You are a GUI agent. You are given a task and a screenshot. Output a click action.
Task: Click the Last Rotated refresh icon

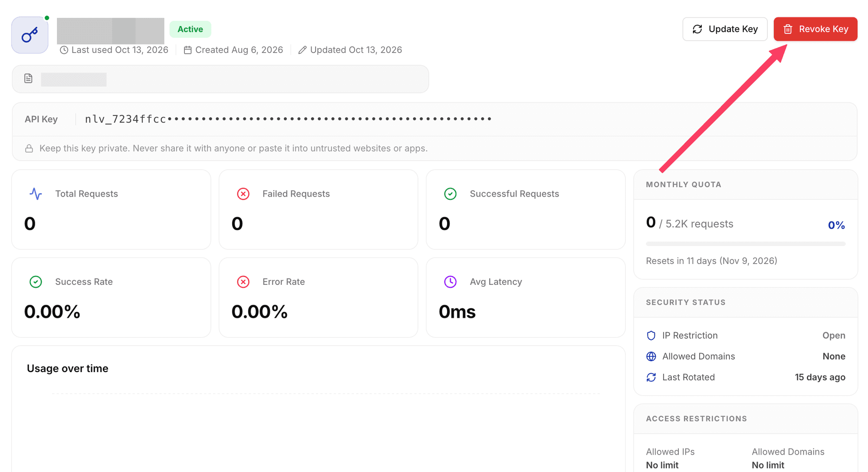tap(651, 377)
